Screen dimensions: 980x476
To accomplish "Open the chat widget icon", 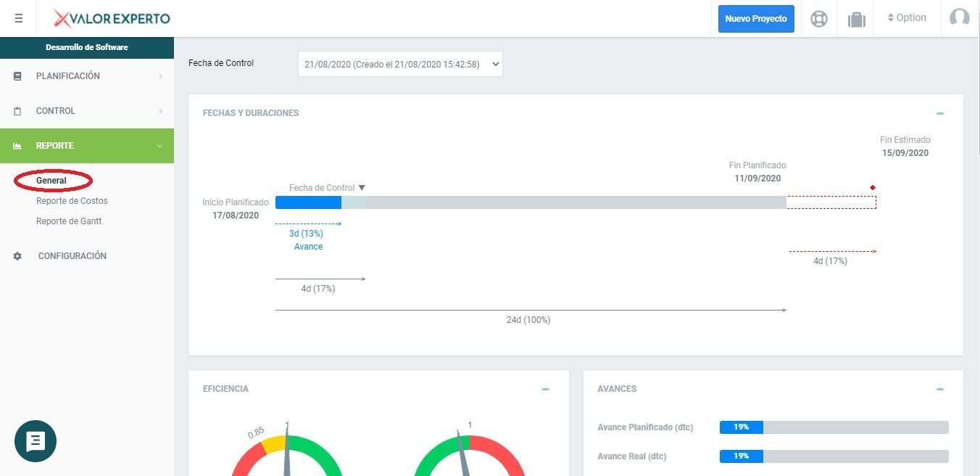I will point(36,441).
